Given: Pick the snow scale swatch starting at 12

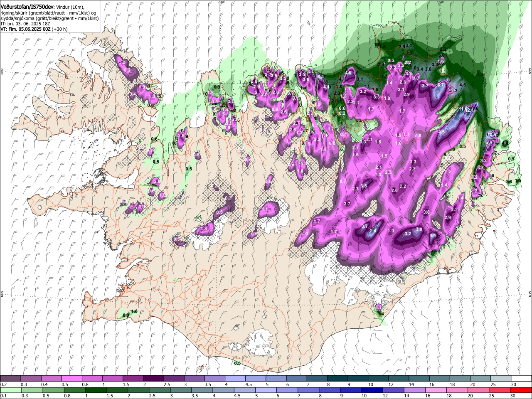Looking at the screenshot, I should tap(398, 378).
